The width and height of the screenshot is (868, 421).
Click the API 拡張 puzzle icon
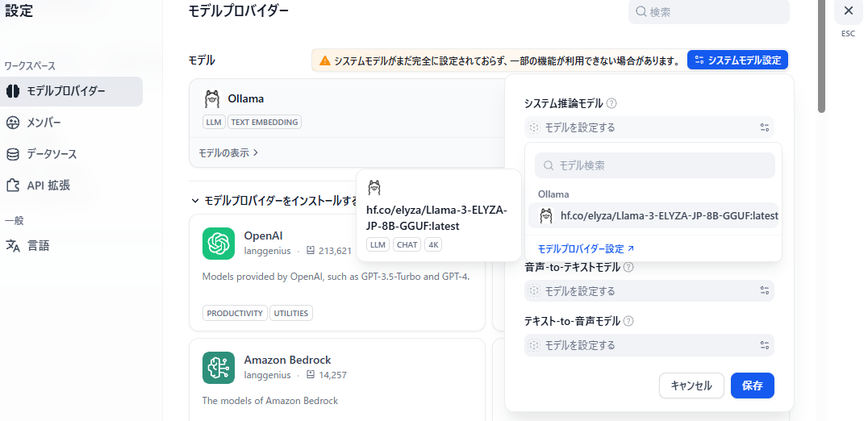click(13, 185)
